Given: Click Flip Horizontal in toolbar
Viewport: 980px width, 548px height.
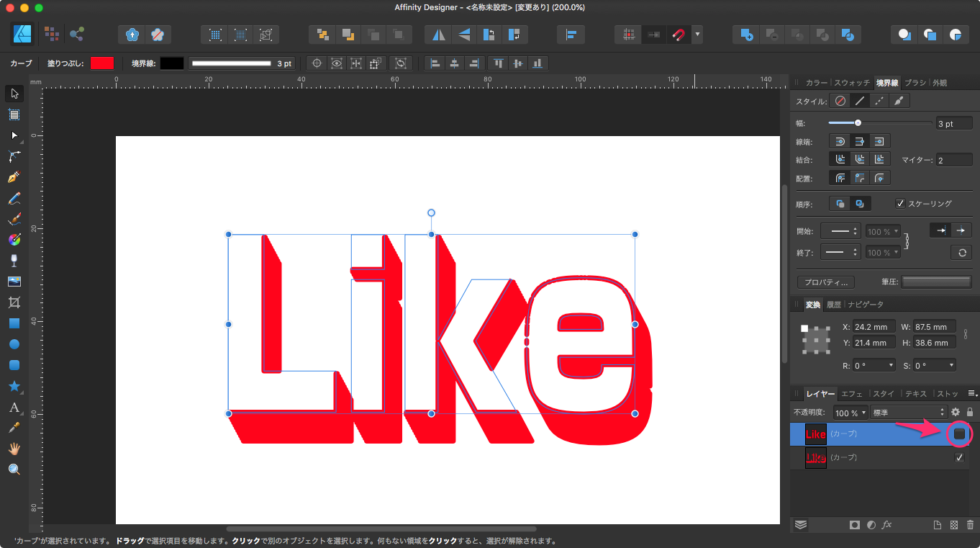Looking at the screenshot, I should [x=438, y=35].
